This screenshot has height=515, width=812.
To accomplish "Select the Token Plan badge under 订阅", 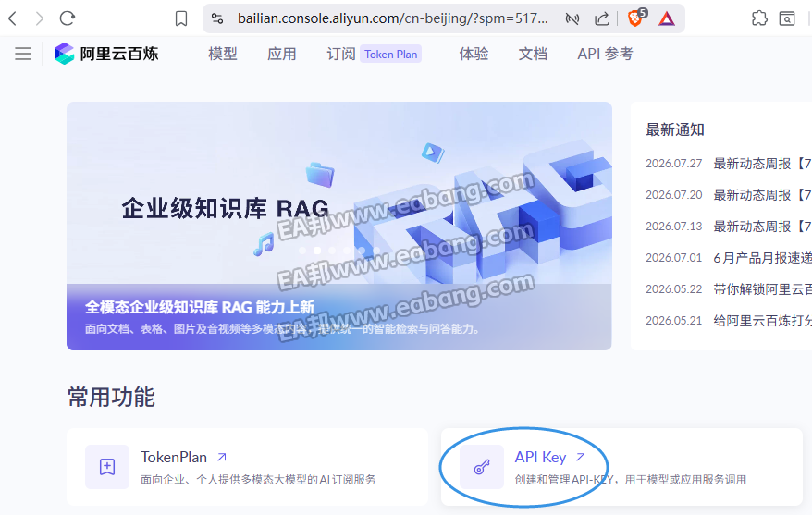I will [390, 55].
